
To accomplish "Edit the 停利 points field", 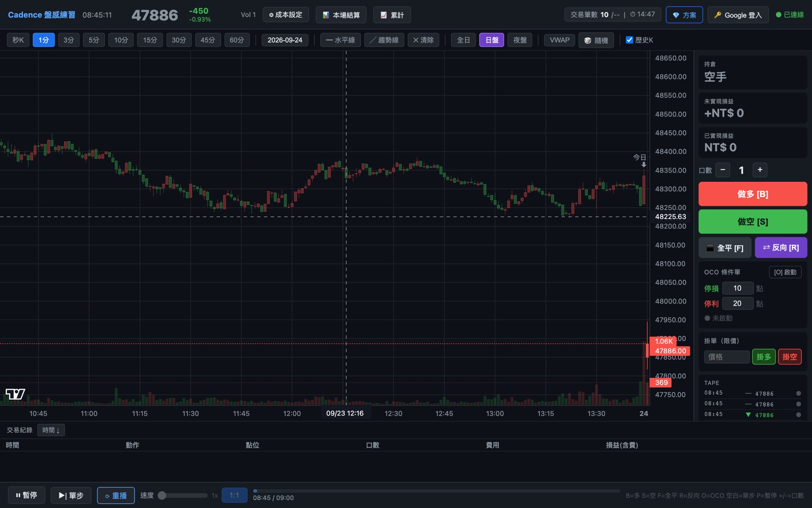I will point(737,303).
